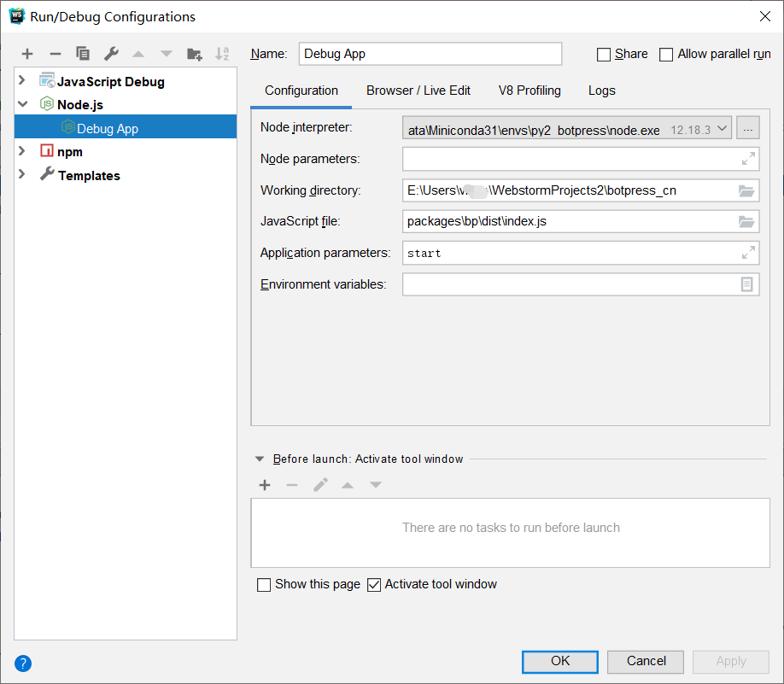Image resolution: width=784 pixels, height=684 pixels.
Task: Move the configuration down in the list
Action: click(167, 54)
